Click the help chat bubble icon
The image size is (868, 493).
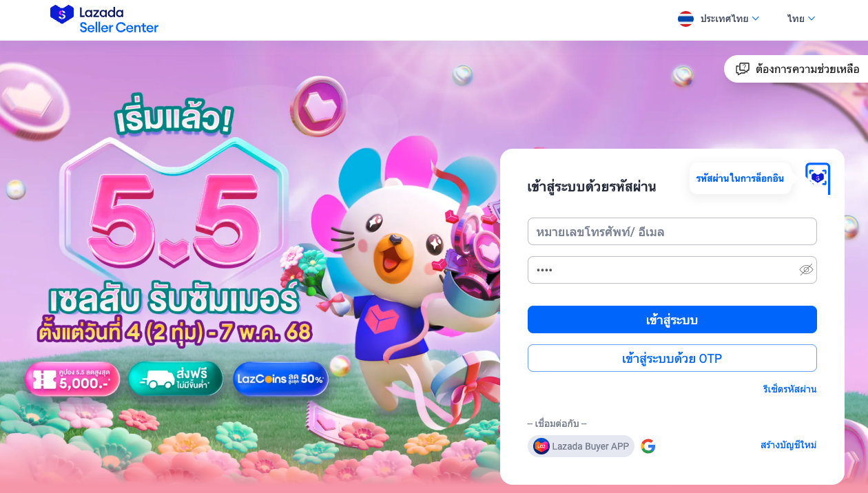pyautogui.click(x=743, y=69)
